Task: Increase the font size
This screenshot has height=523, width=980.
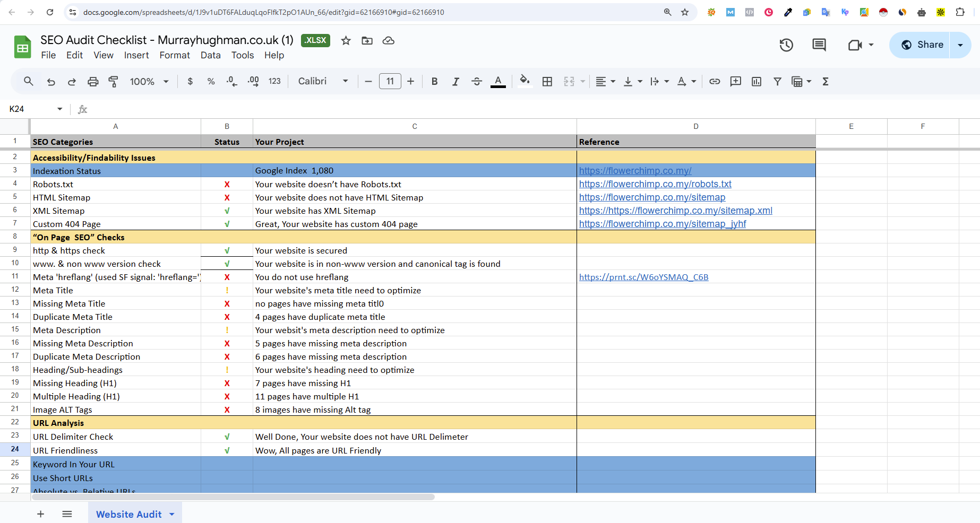Action: [x=410, y=81]
